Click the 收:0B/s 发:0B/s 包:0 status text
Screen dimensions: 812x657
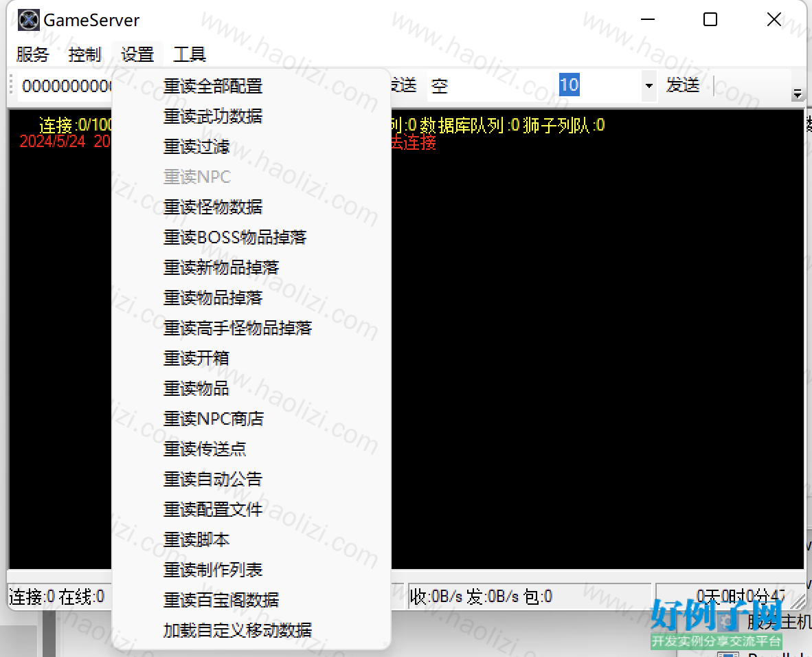coord(481,597)
